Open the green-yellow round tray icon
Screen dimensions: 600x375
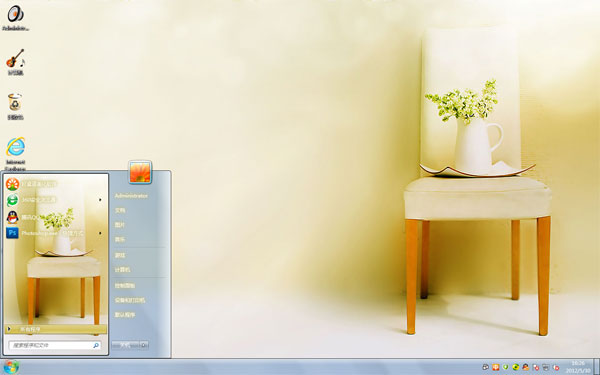[515, 367]
